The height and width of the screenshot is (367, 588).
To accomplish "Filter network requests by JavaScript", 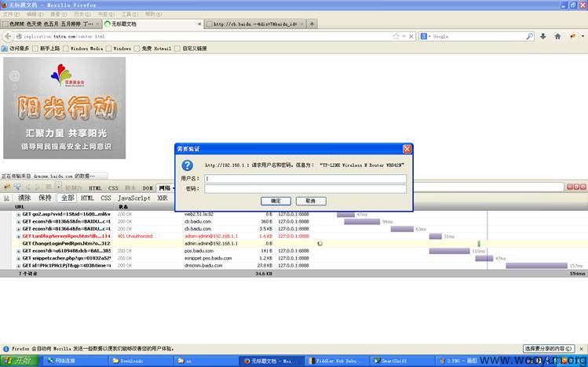I will (134, 198).
